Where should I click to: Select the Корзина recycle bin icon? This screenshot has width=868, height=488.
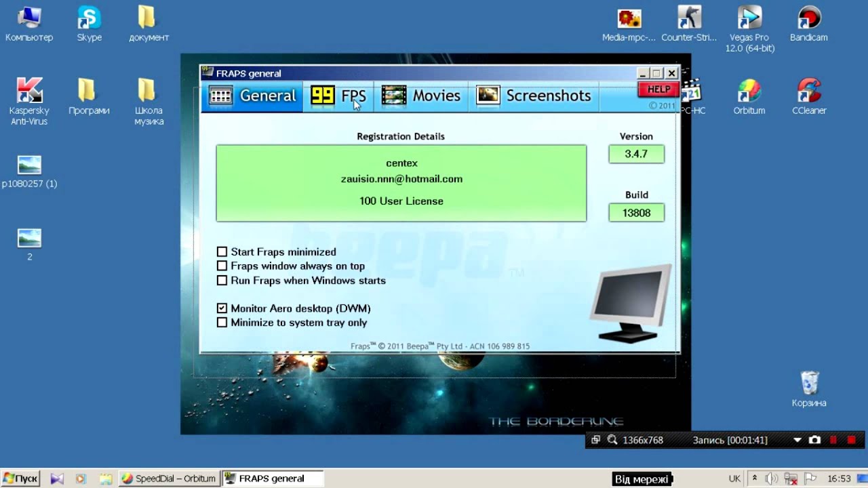(809, 389)
